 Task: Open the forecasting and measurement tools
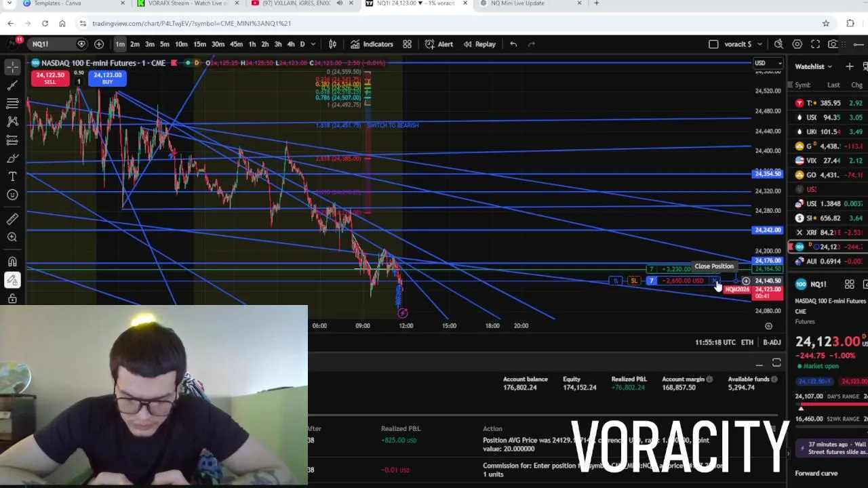[12, 140]
